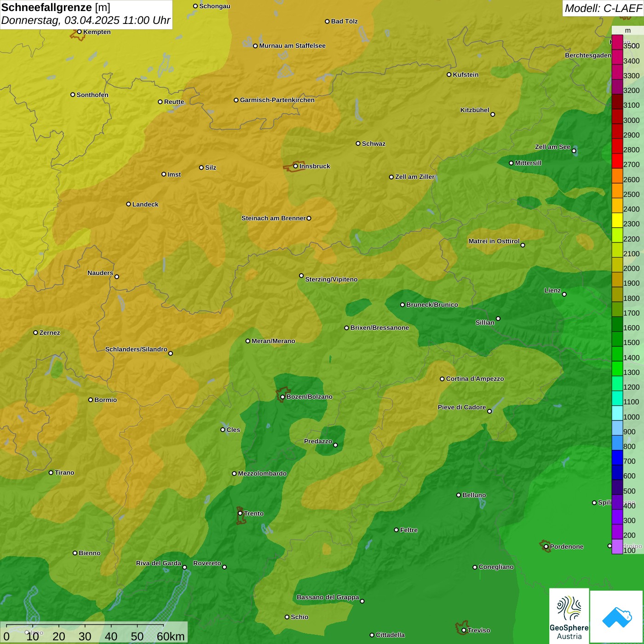Click the Kempten city marker
Viewport: 644px width, 644px height.
tap(79, 32)
